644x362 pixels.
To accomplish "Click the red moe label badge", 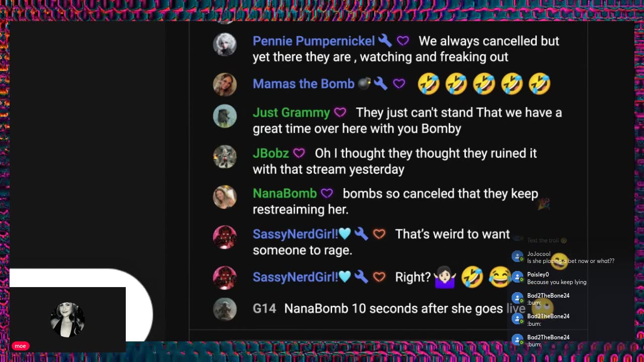I will point(21,346).
